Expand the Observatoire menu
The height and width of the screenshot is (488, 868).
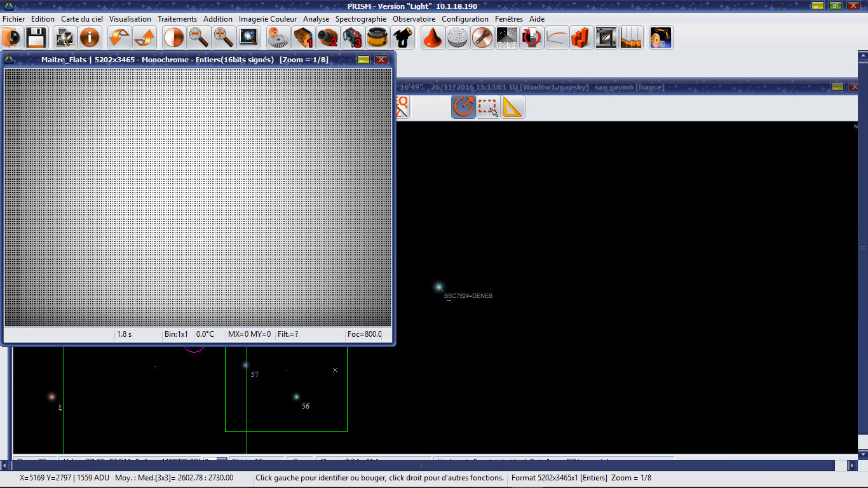click(x=414, y=19)
